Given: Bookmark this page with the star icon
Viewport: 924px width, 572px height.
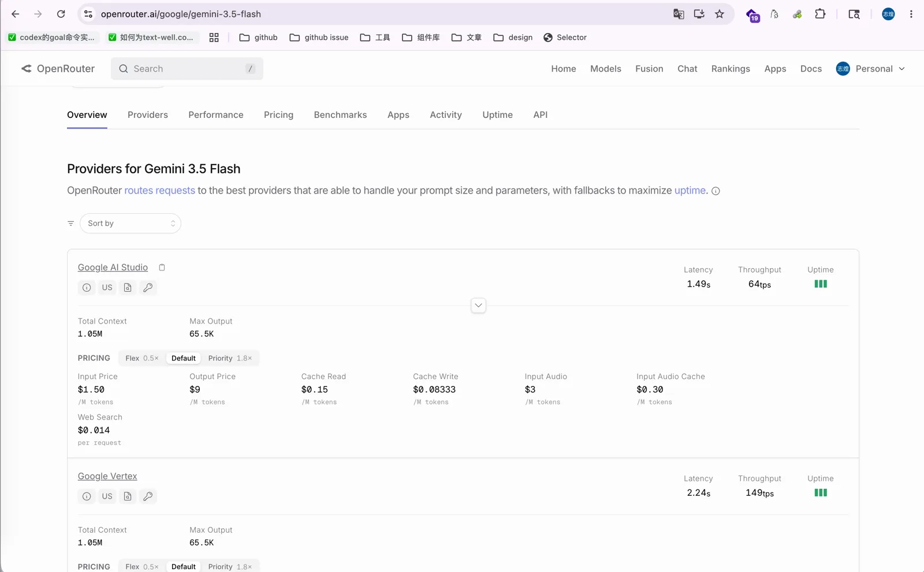Looking at the screenshot, I should pyautogui.click(x=720, y=14).
